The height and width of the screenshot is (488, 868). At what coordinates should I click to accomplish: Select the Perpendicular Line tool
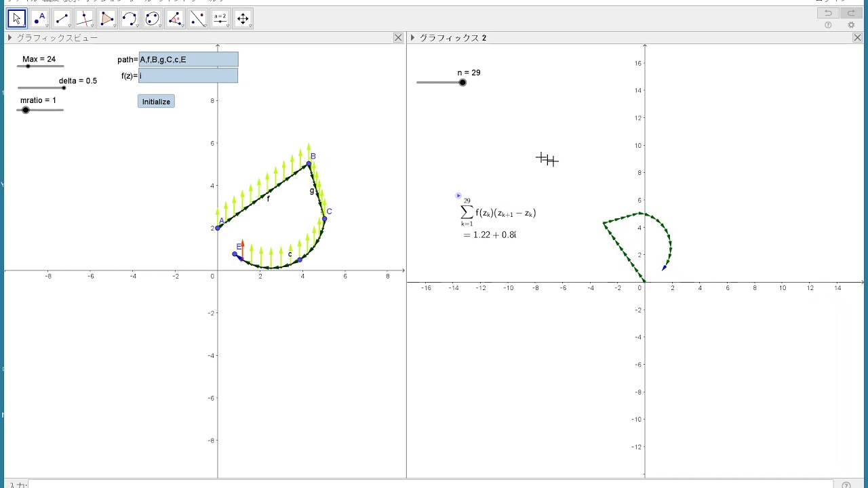click(x=84, y=18)
